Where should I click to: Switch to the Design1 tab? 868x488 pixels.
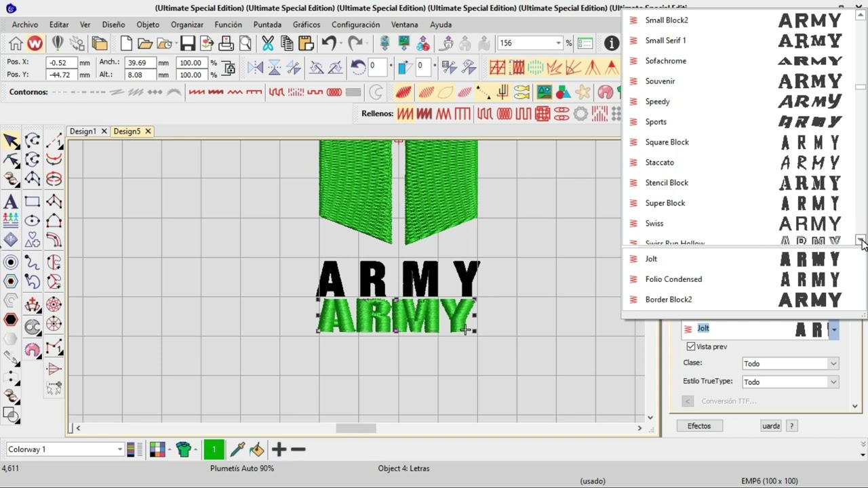tap(83, 131)
